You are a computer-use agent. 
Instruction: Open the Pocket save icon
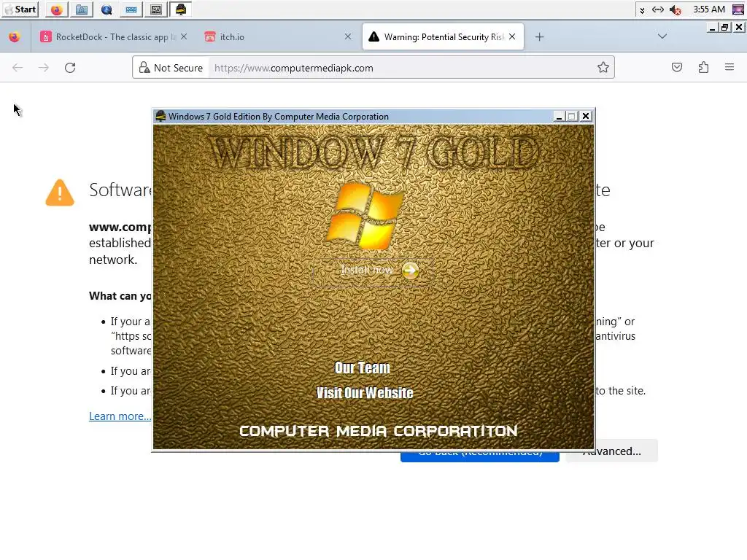[677, 68]
